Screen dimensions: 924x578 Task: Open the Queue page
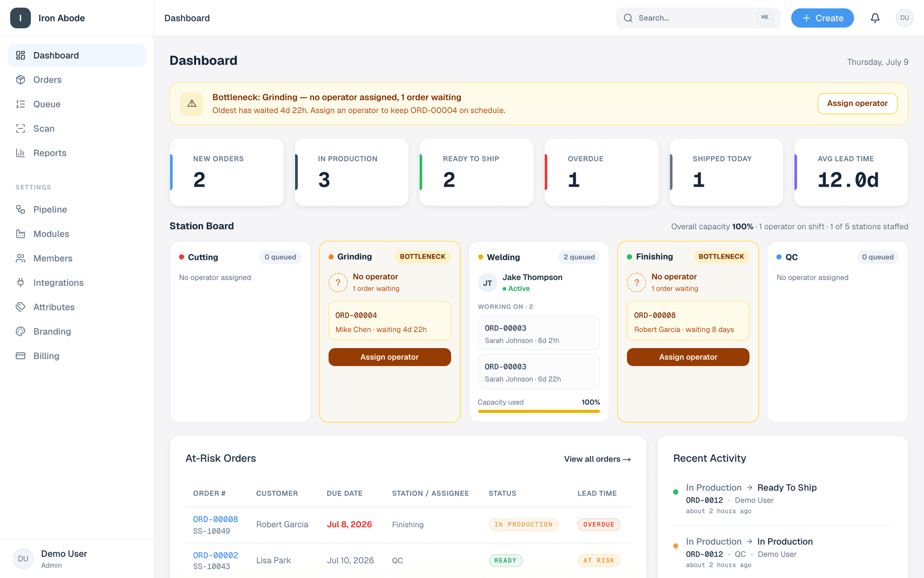(x=77, y=104)
